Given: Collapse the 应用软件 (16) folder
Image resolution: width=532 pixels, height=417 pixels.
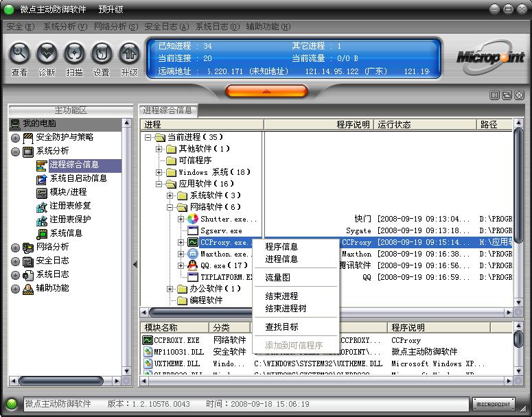Looking at the screenshot, I should (x=159, y=184).
